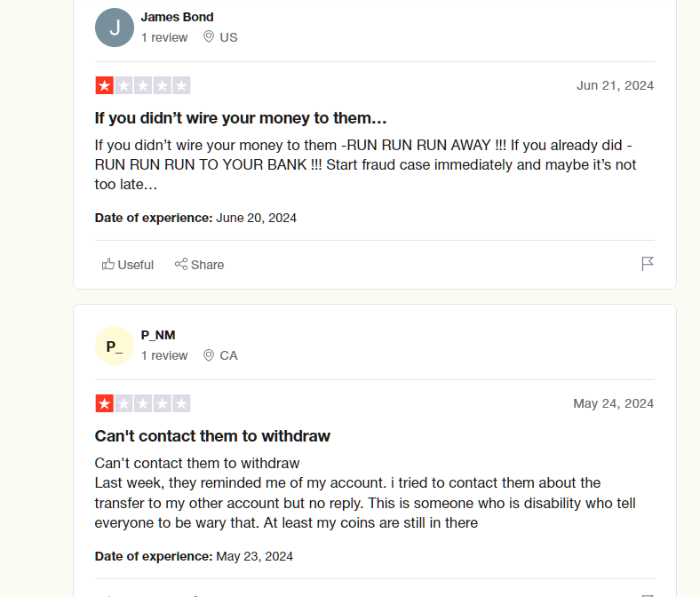Click the Share icon on James Bond review
700x597 pixels.
click(x=181, y=264)
